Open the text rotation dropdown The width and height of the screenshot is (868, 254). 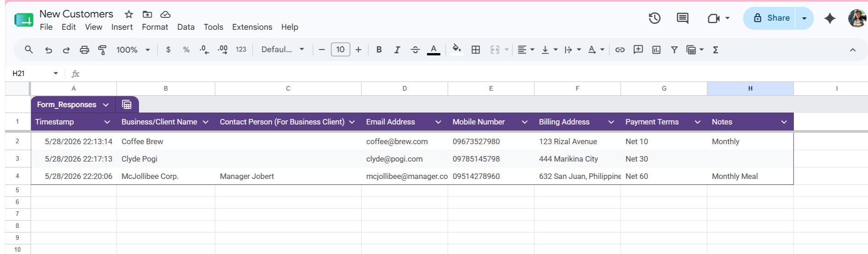pos(596,49)
